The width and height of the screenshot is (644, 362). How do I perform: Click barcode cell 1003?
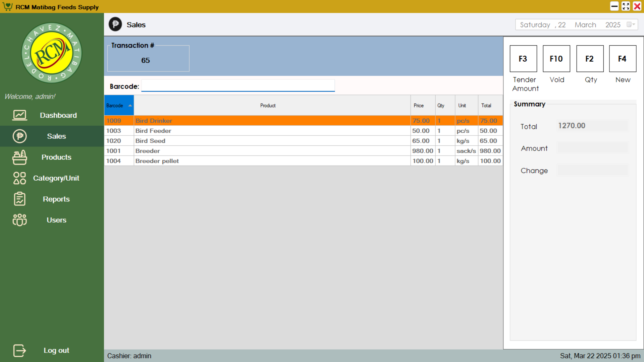(x=119, y=131)
